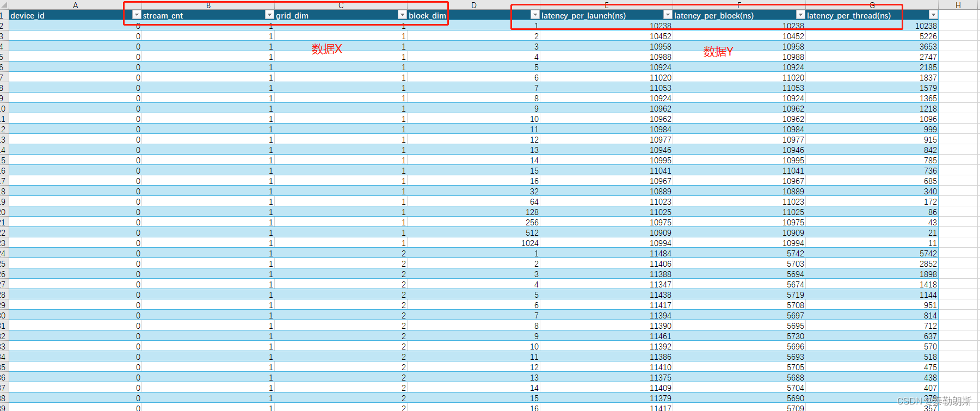This screenshot has width=980, height=411.
Task: Select the cell containing 785
Action: click(872, 160)
